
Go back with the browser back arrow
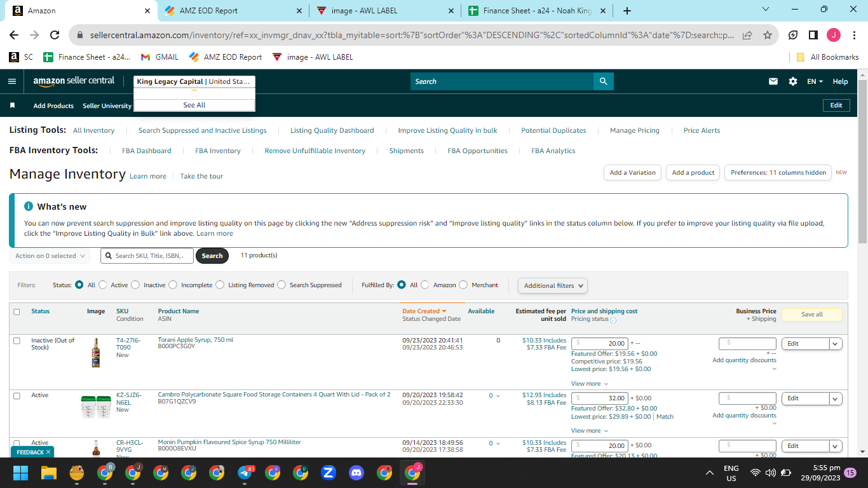[x=14, y=35]
